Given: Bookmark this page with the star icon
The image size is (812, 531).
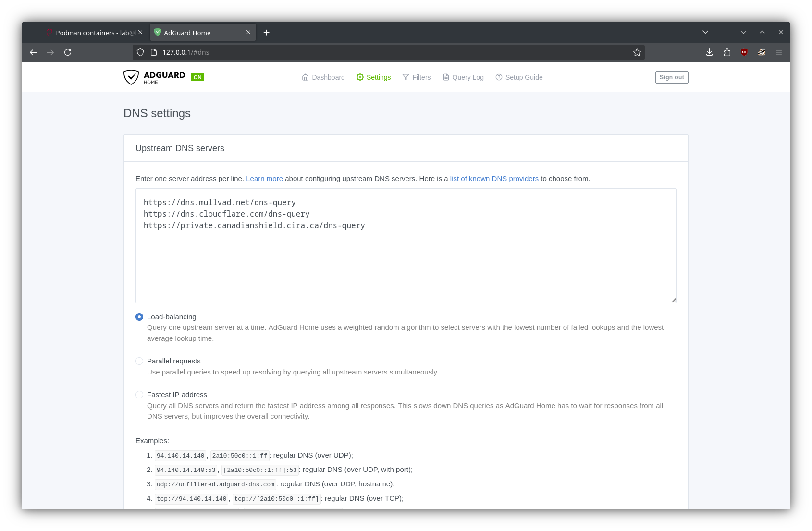Looking at the screenshot, I should (x=637, y=52).
